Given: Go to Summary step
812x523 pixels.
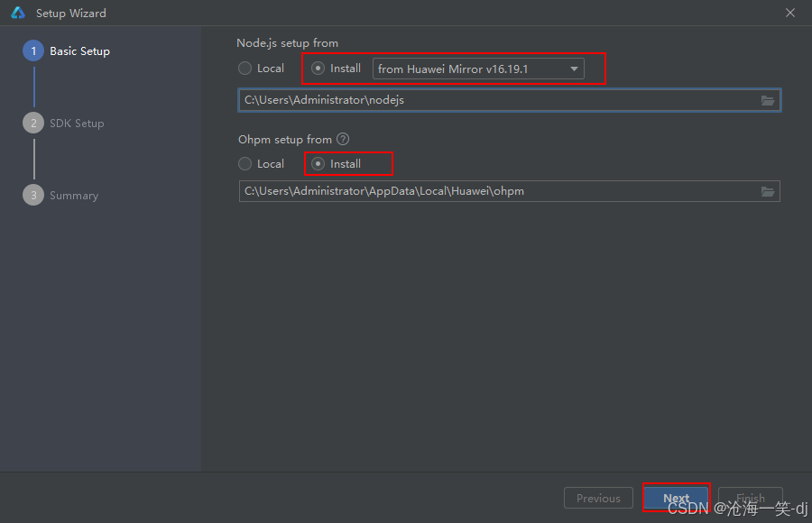Looking at the screenshot, I should (x=60, y=195).
